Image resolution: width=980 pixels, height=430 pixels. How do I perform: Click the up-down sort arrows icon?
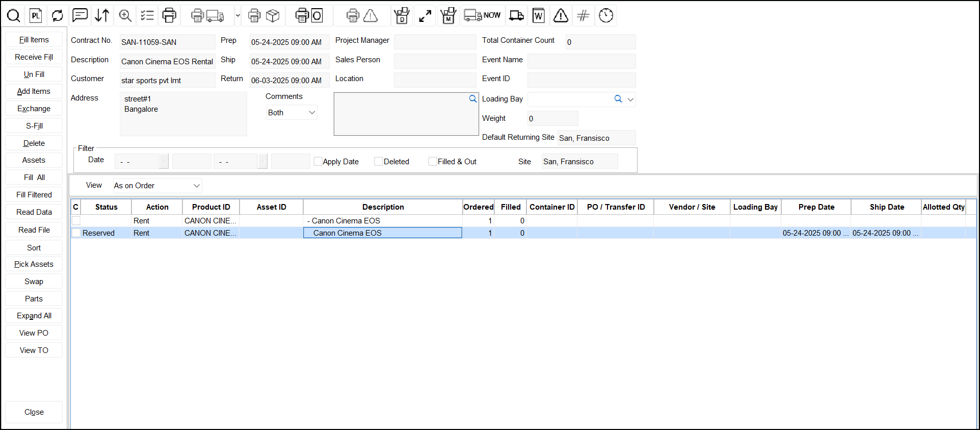tap(102, 16)
